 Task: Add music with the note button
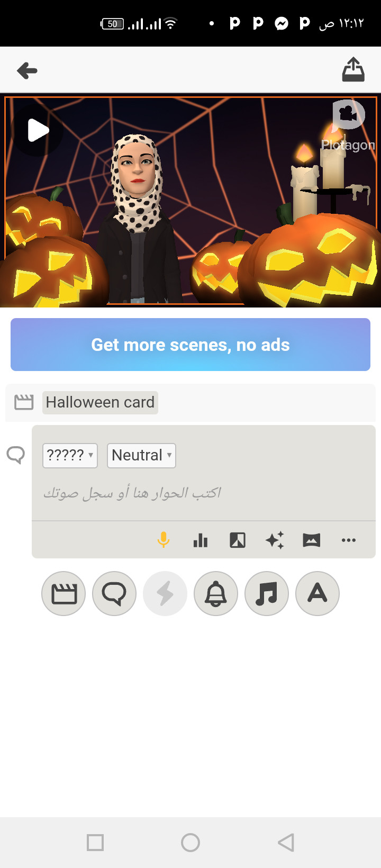click(267, 593)
